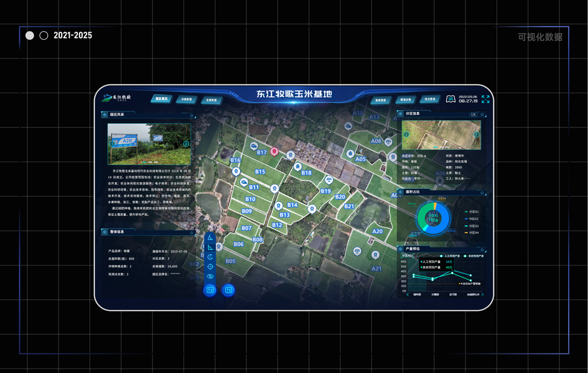Toggle the 人工预测产量 series in the chart legend

coord(450,256)
